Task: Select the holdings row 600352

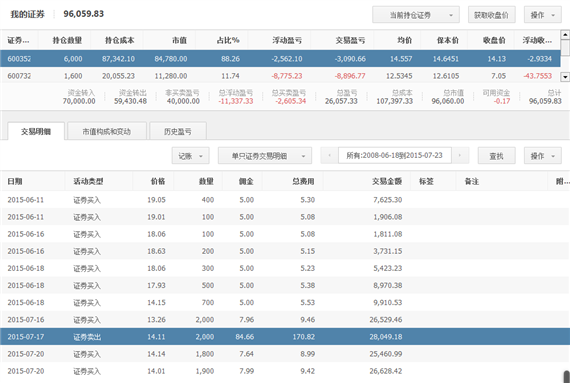Action: pos(280,59)
